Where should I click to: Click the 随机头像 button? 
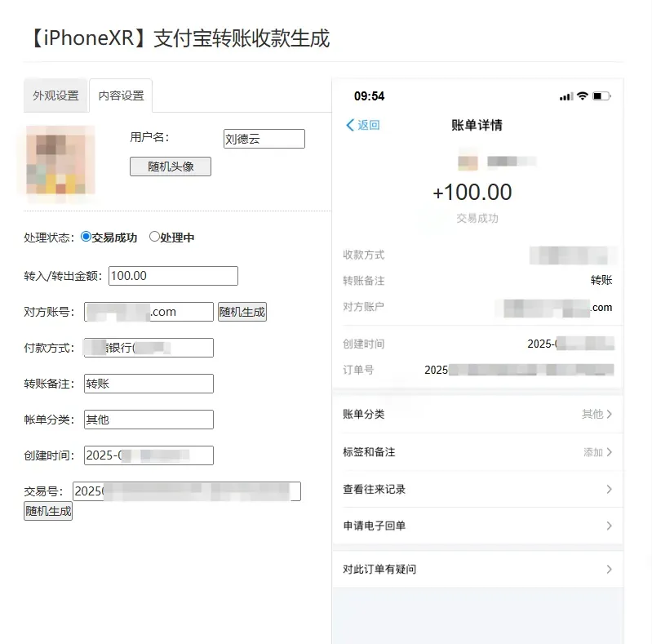point(171,167)
